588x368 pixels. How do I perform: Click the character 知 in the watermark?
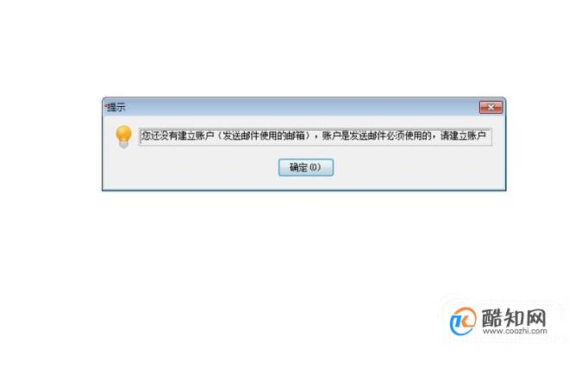tap(514, 318)
